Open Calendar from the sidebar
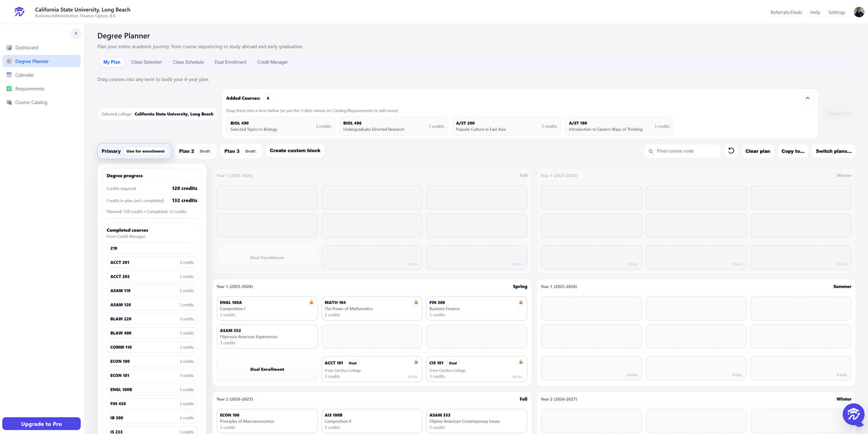868x434 pixels. point(41,75)
